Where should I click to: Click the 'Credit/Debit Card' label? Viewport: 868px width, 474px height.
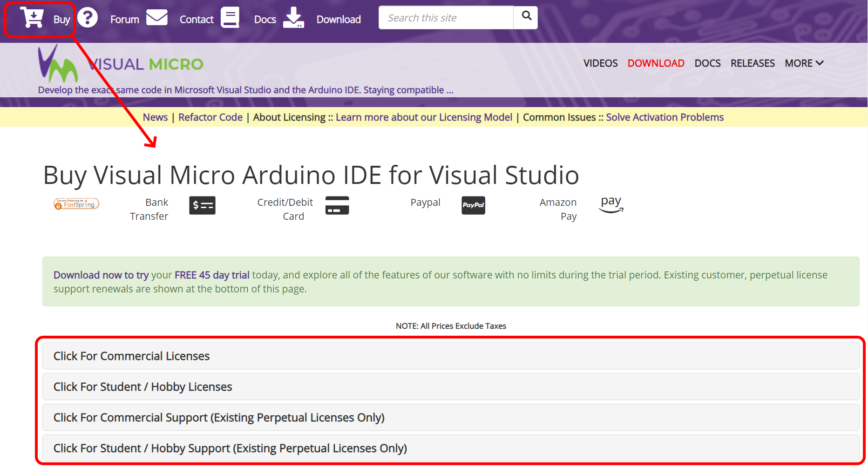coord(285,210)
